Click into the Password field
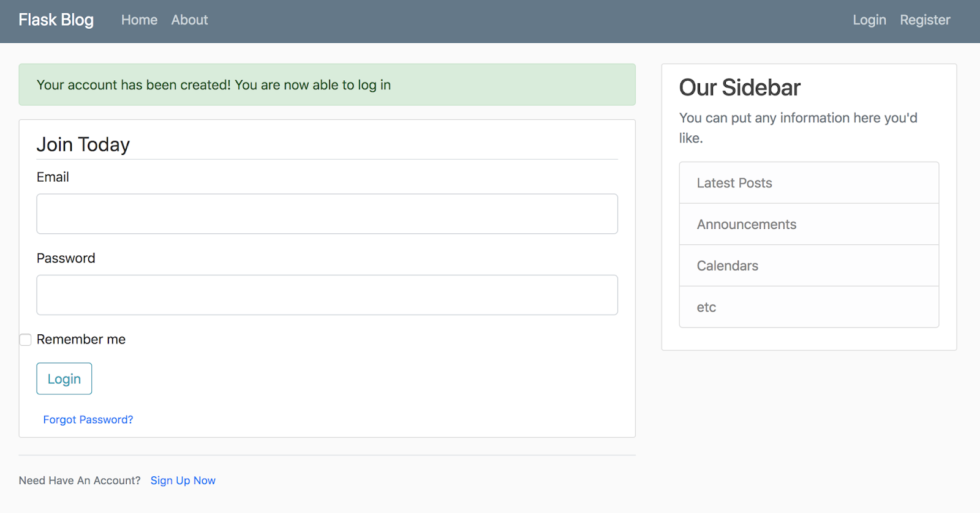The width and height of the screenshot is (980, 513). point(327,295)
